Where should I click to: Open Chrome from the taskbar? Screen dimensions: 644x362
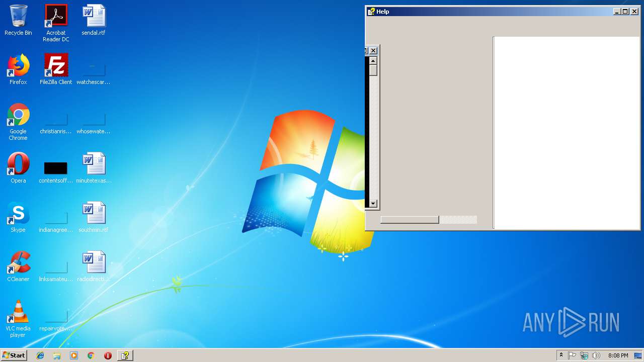[x=91, y=355]
